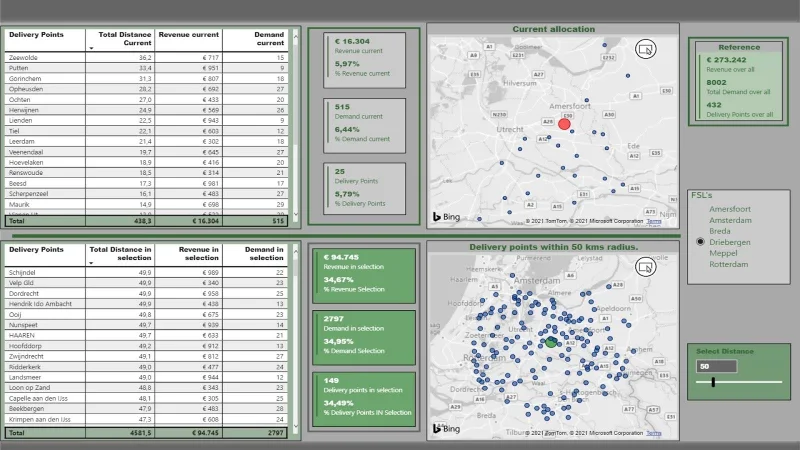
Task: Sort by Demand in selection column header
Action: [264, 254]
